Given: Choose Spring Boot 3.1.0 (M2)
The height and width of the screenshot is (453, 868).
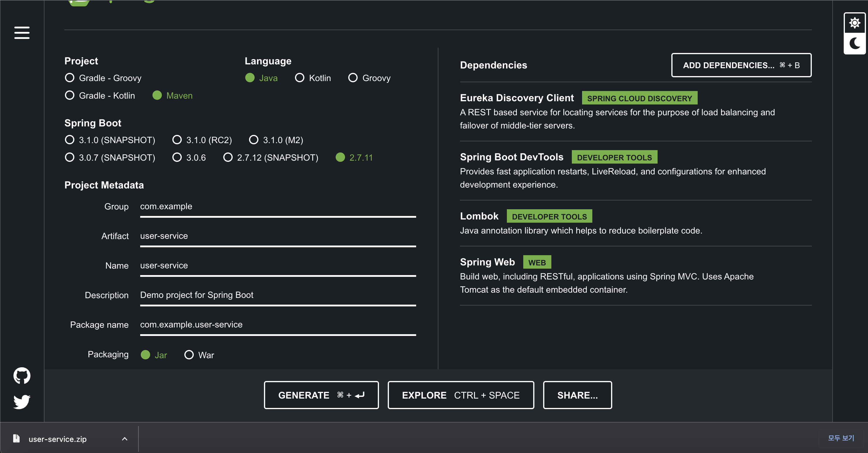Looking at the screenshot, I should click(276, 140).
